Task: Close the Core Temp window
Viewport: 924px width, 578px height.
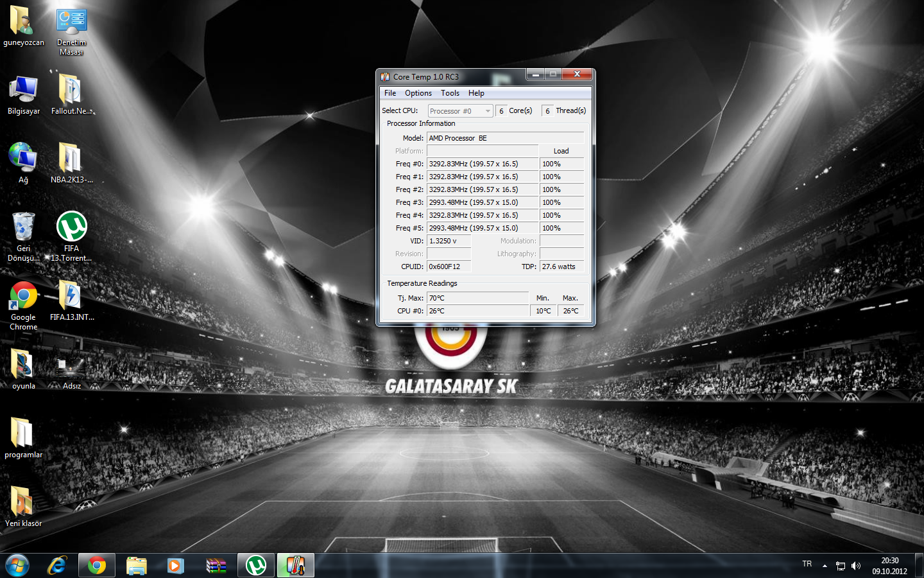Action: (577, 74)
